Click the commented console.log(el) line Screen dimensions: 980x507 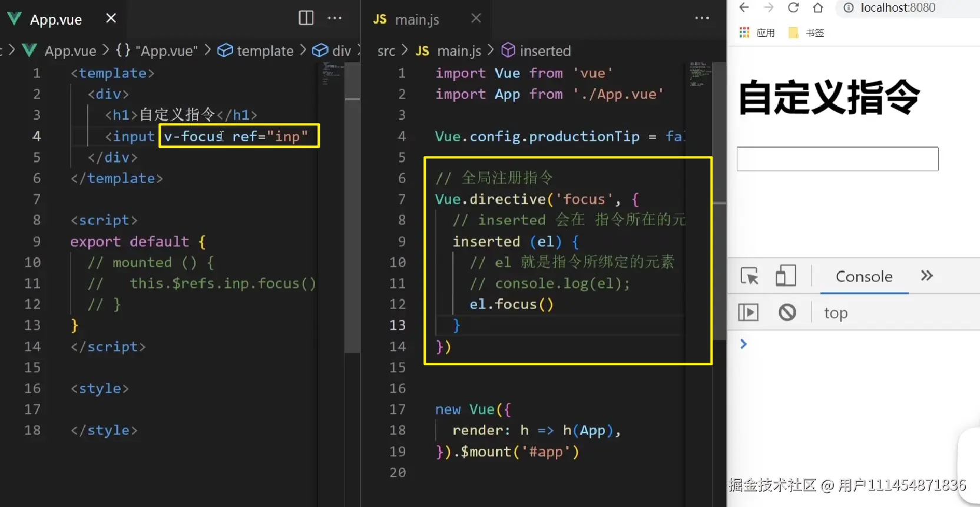pos(549,283)
